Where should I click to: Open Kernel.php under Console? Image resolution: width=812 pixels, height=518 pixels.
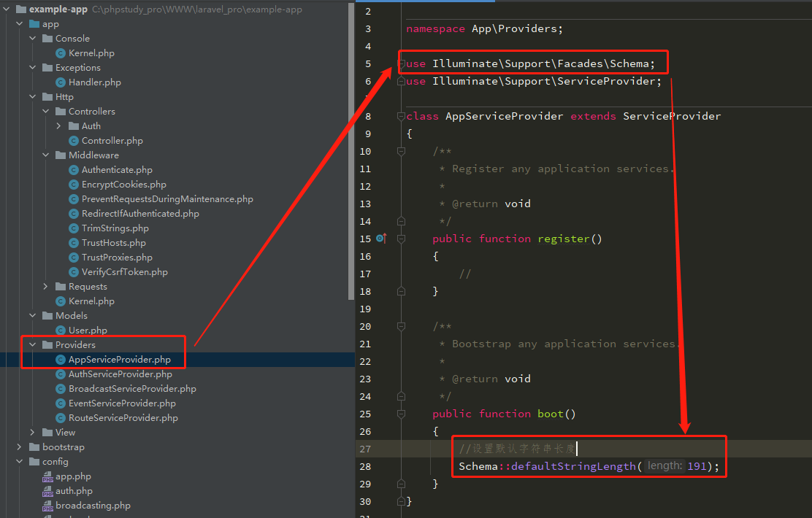tap(91, 53)
